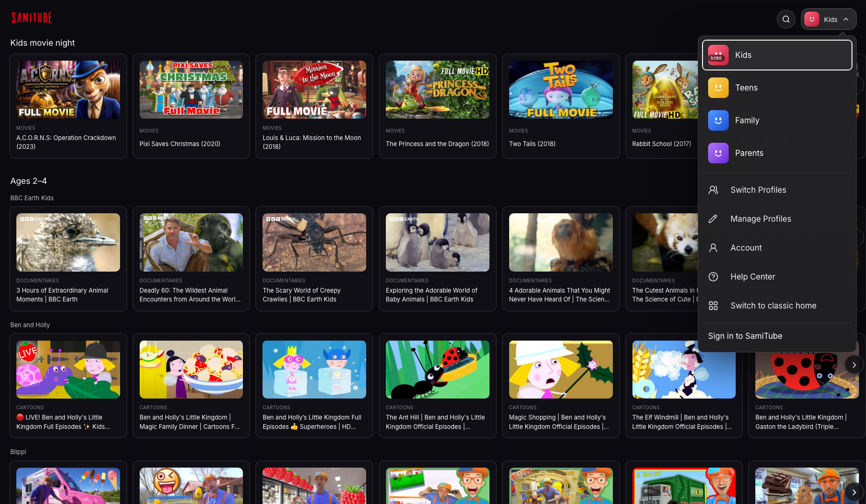Screen dimensions: 866x504
Task: Open The Princess and the Dragon thumbnail
Action: 438,90
